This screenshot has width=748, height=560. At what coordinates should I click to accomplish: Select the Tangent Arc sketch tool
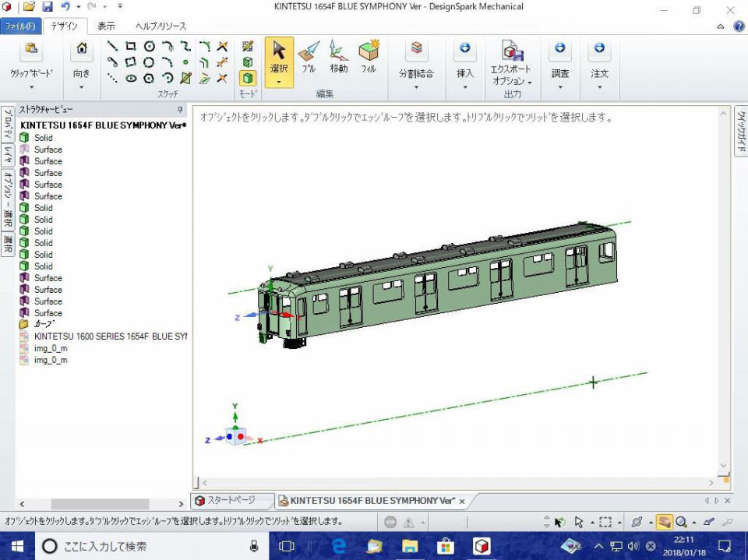point(168,46)
